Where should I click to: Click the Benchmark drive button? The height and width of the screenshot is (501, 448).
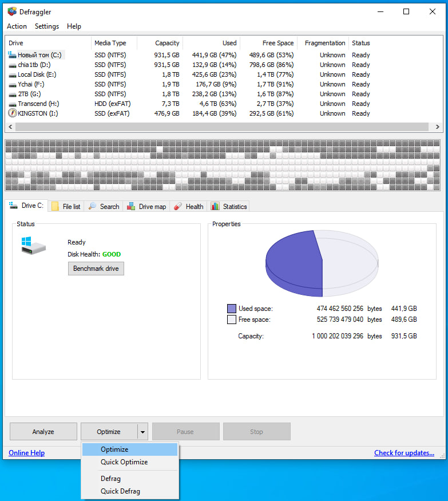point(96,269)
